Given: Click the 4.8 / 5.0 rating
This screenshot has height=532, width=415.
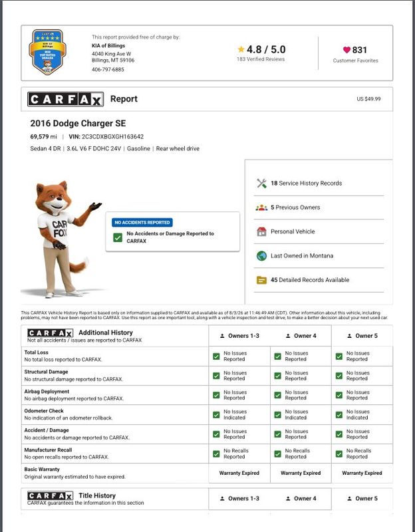Looking at the screenshot, I should click(x=266, y=49).
